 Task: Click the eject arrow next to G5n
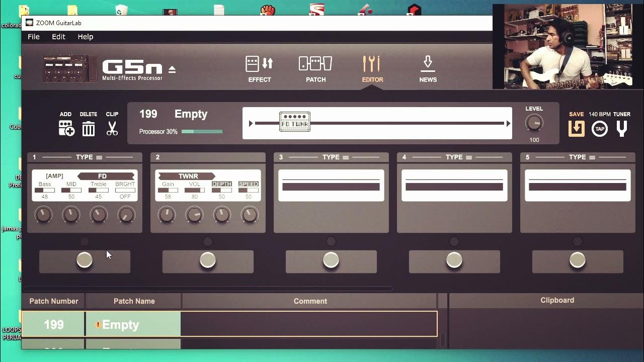[172, 69]
